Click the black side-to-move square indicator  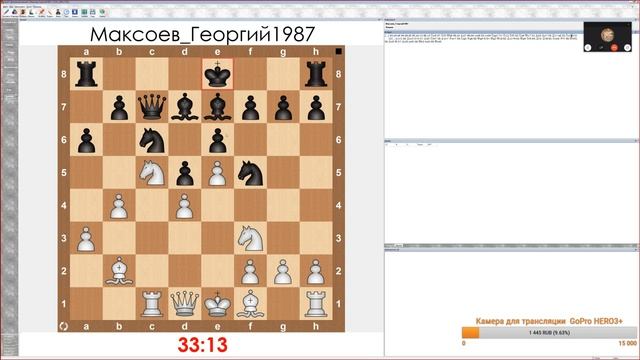pyautogui.click(x=338, y=51)
